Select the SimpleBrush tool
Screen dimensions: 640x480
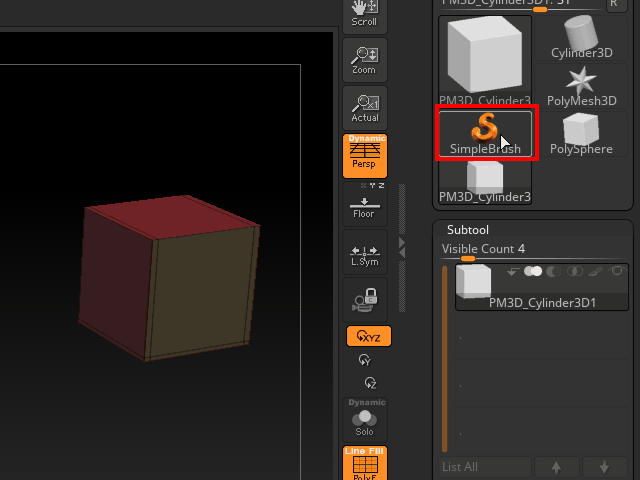[x=486, y=132]
